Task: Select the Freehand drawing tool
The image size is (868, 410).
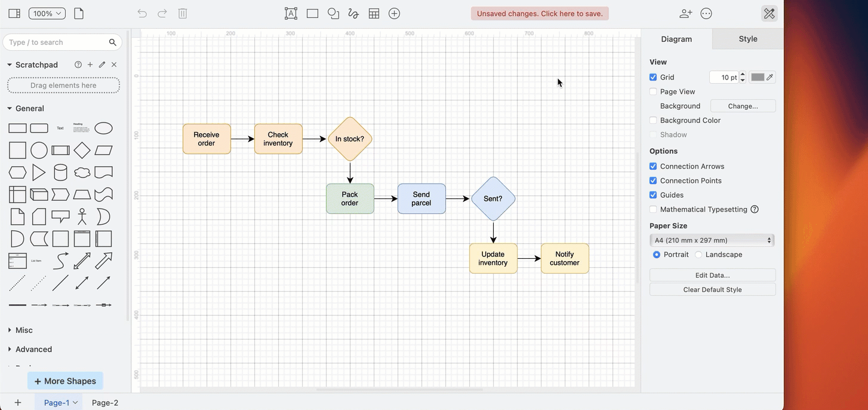Action: pyautogui.click(x=353, y=13)
